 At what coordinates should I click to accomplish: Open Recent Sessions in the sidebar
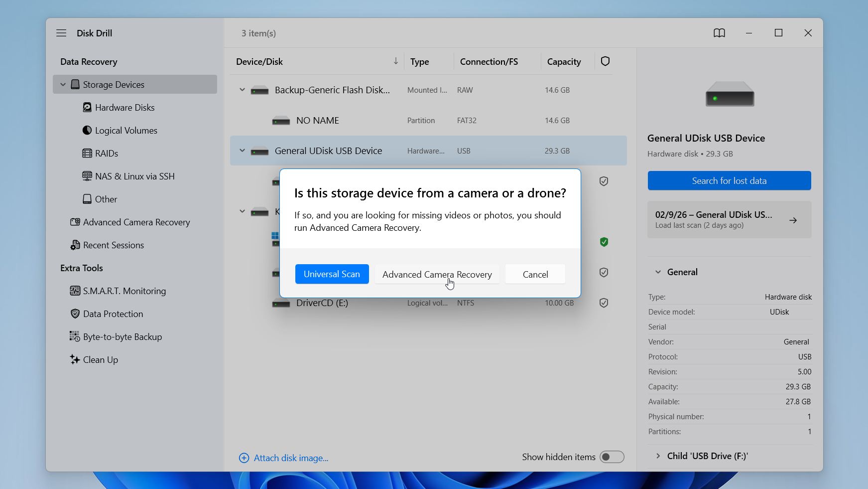pyautogui.click(x=114, y=245)
